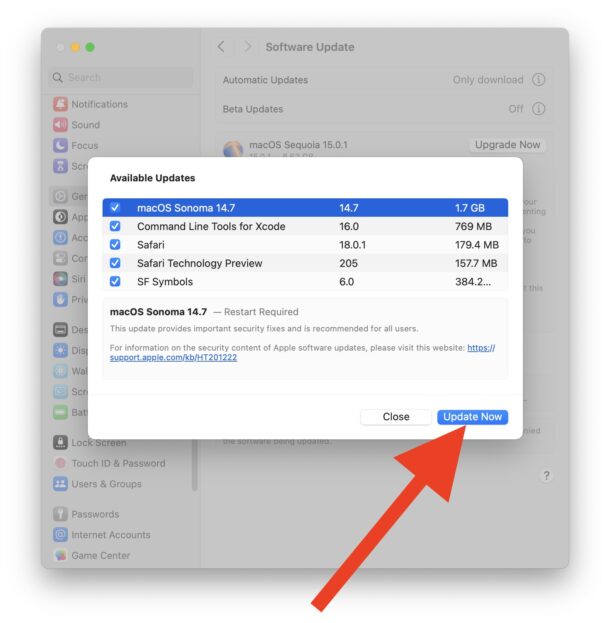
Task: Open Screen Time hourglass icon
Action: point(60,166)
